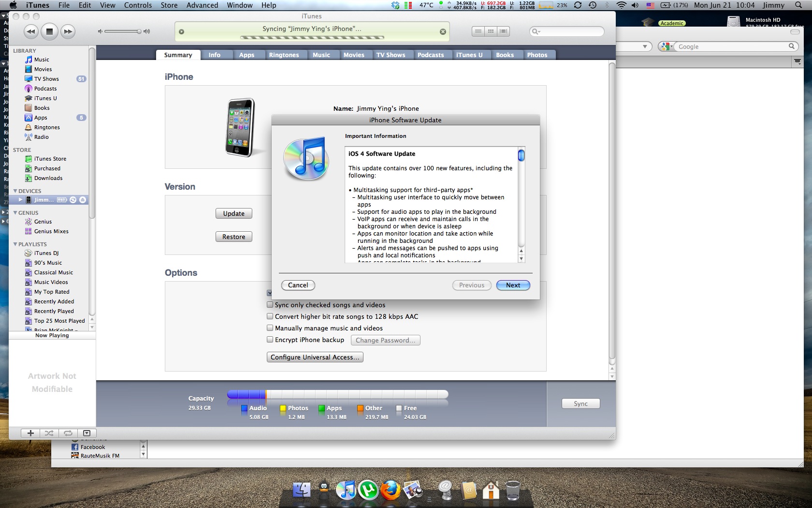Viewport: 812px width, 508px height.
Task: Click the Restore button under Version
Action: pos(234,237)
